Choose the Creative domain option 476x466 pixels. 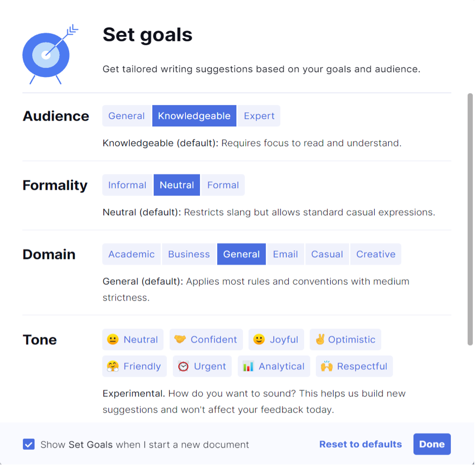click(x=376, y=255)
